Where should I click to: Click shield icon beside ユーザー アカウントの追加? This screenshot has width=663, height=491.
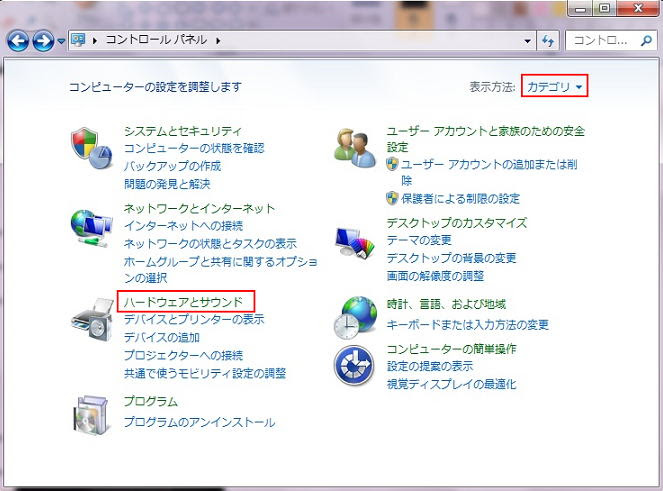[x=392, y=164]
